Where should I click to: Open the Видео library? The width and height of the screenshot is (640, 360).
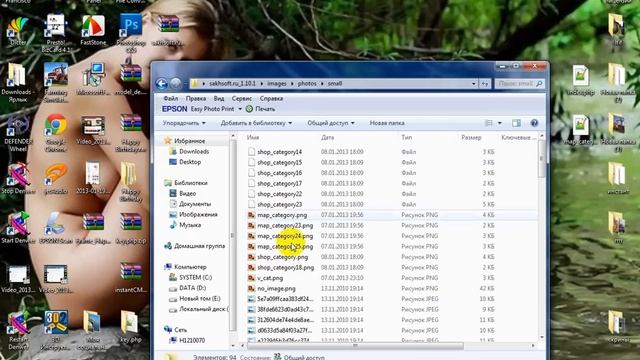pyautogui.click(x=187, y=193)
